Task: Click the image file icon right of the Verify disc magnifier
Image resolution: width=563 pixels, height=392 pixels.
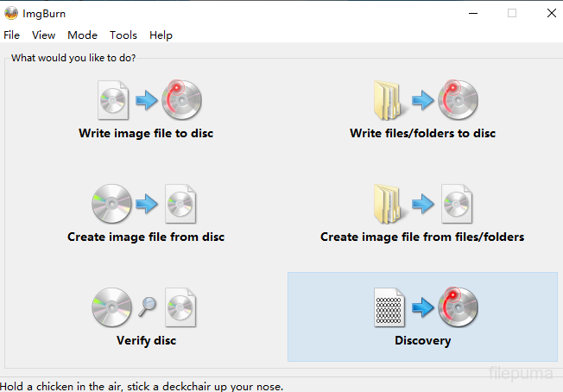Action: tap(181, 308)
